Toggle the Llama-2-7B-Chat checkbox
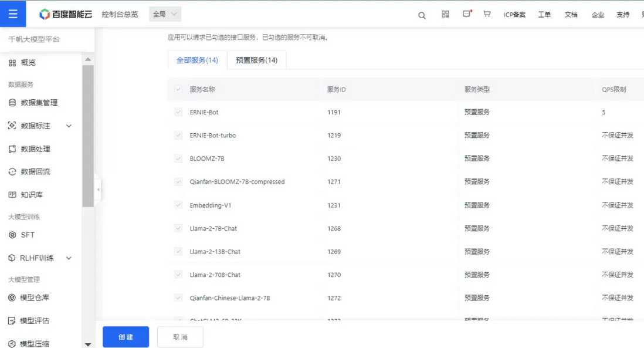Image resolution: width=644 pixels, height=348 pixels. (x=178, y=228)
